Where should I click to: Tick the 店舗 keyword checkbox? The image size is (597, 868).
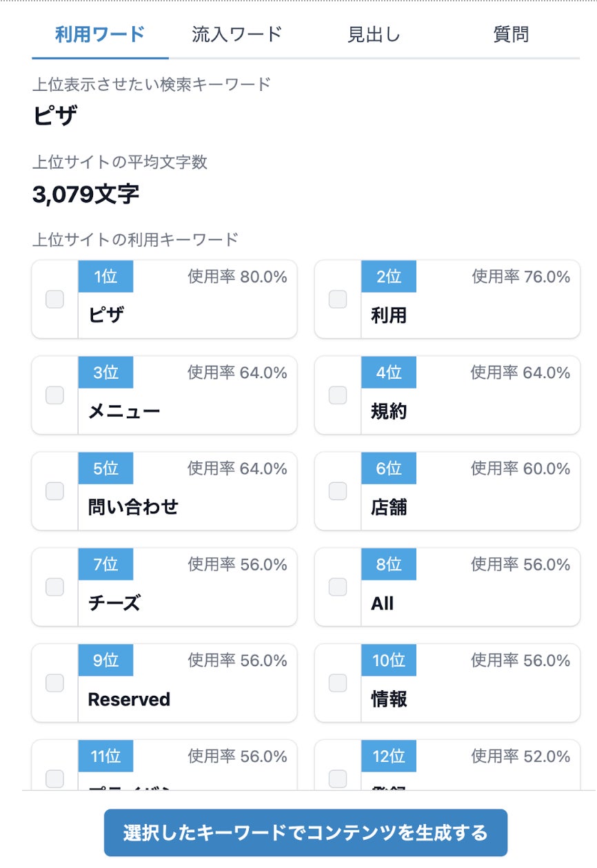point(338,491)
